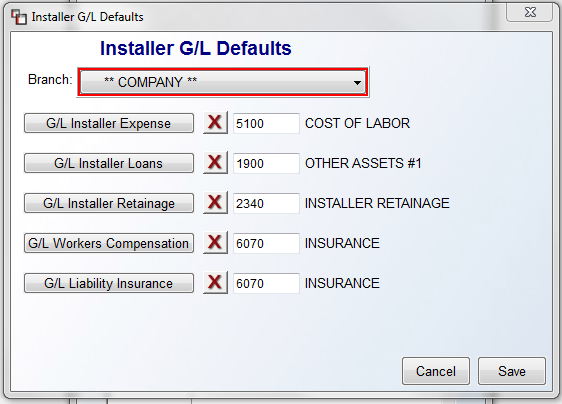The height and width of the screenshot is (404, 562).
Task: Open G/L Installer Loans account lookup
Action: (x=109, y=163)
